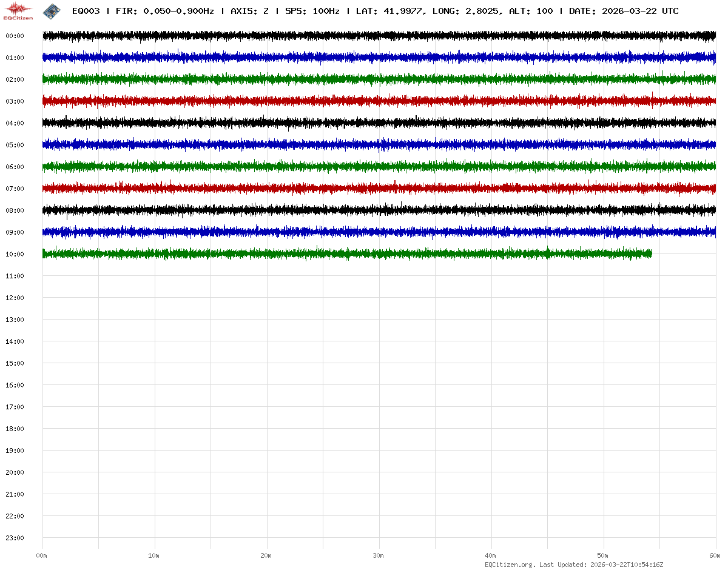This screenshot has width=728, height=570.
Task: Open the EQCitizen.org footer link
Action: [x=510, y=565]
